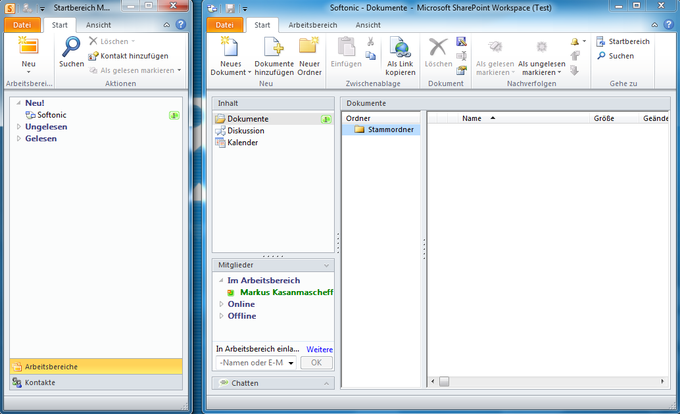This screenshot has width=680, height=414.
Task: Click Als ungelesen markieren
Action: [x=542, y=56]
